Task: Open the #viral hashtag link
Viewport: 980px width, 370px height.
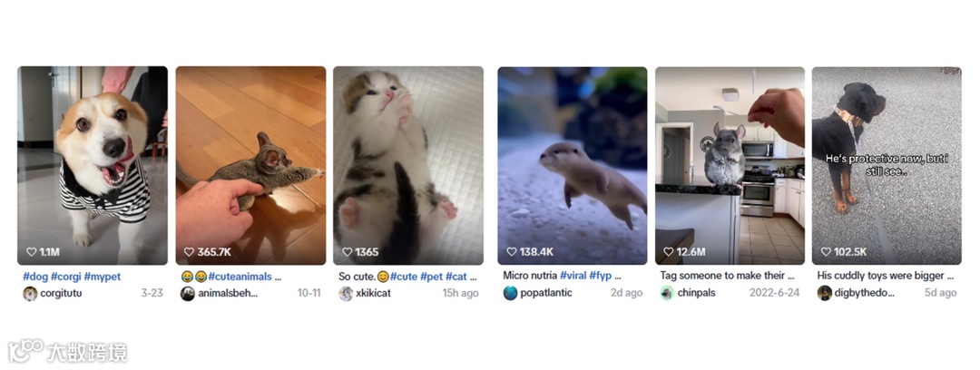Action: tap(573, 276)
